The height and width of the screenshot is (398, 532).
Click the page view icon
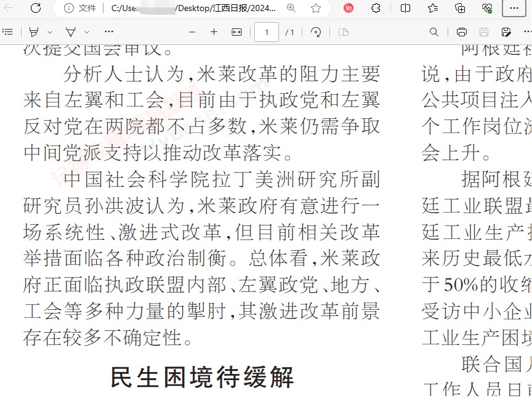coord(344,32)
